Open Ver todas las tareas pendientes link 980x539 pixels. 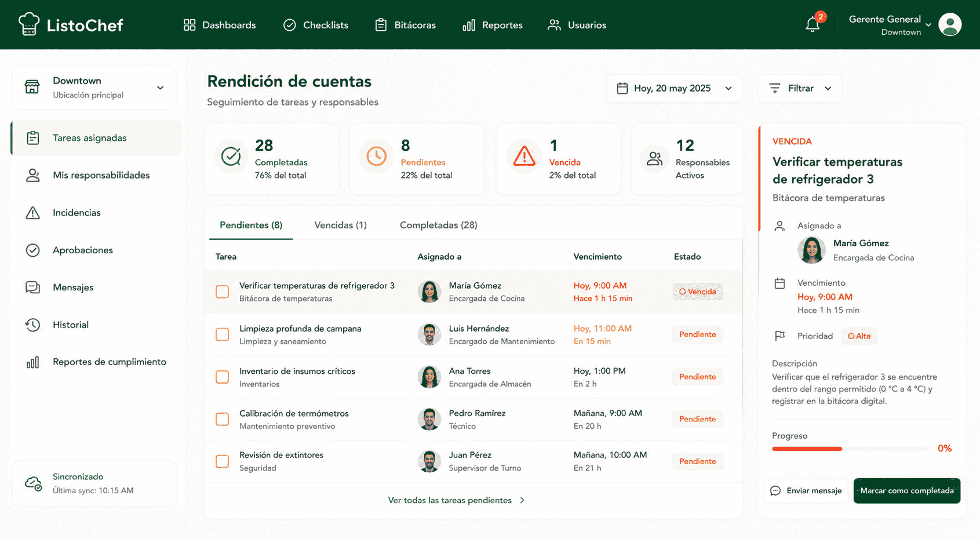(456, 500)
